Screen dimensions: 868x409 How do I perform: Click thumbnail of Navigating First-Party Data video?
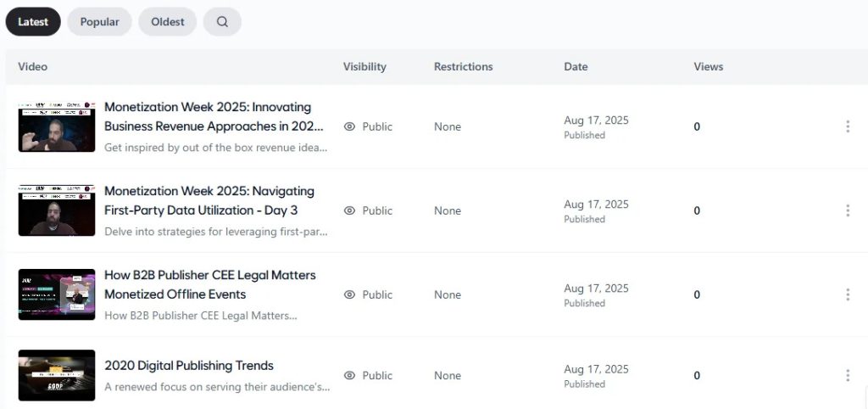(x=57, y=210)
